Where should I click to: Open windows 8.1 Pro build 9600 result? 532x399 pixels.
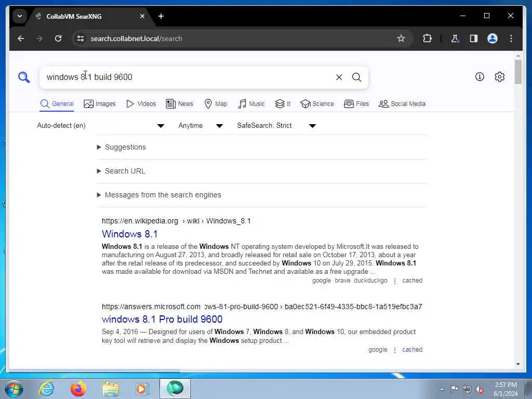pyautogui.click(x=162, y=320)
